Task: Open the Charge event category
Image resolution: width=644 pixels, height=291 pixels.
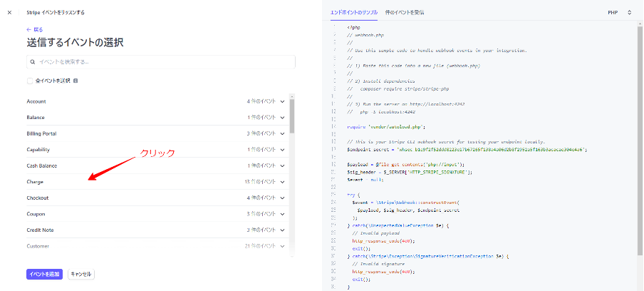Action: tap(36, 182)
